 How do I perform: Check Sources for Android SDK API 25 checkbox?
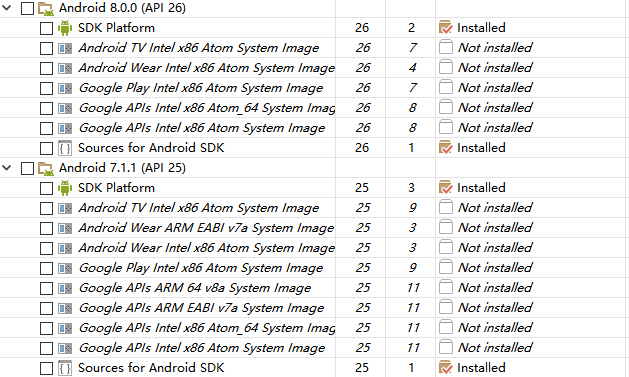[47, 368]
